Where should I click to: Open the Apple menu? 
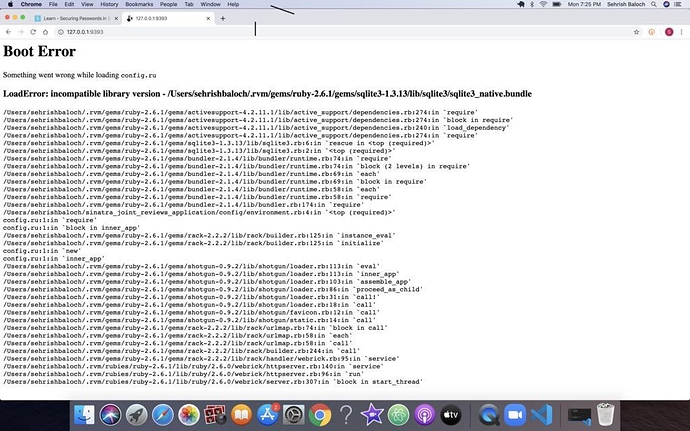[x=11, y=4]
